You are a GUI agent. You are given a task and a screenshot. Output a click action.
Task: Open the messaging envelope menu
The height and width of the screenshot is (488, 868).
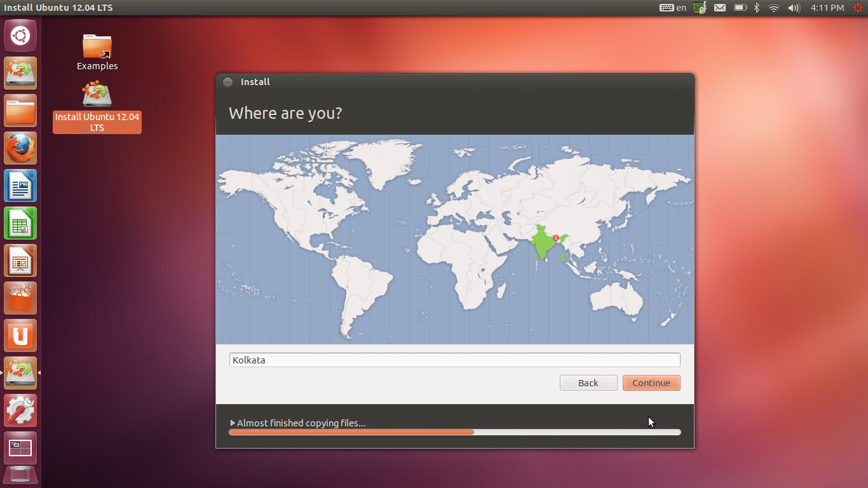(x=719, y=8)
